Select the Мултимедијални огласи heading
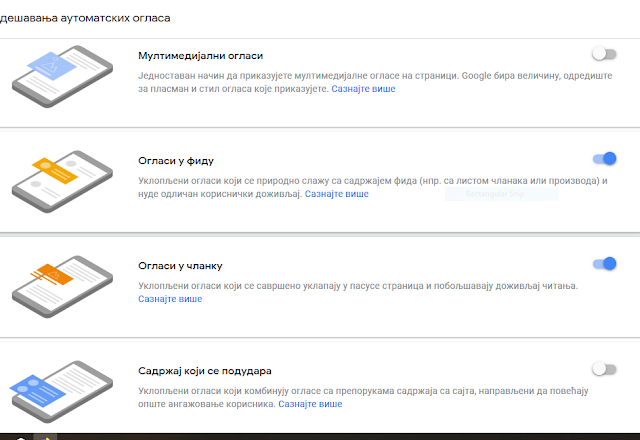This screenshot has height=440, width=640. pyautogui.click(x=200, y=56)
